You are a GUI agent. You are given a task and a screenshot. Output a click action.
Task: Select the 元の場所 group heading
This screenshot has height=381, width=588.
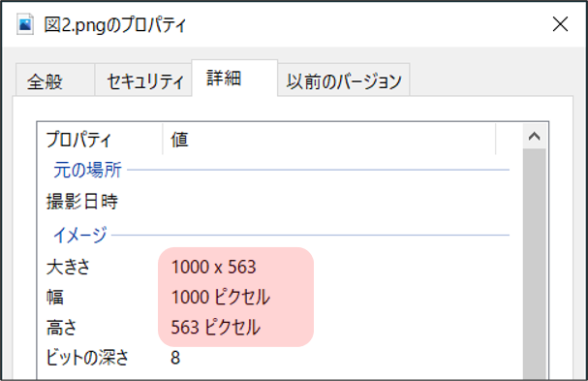click(87, 170)
